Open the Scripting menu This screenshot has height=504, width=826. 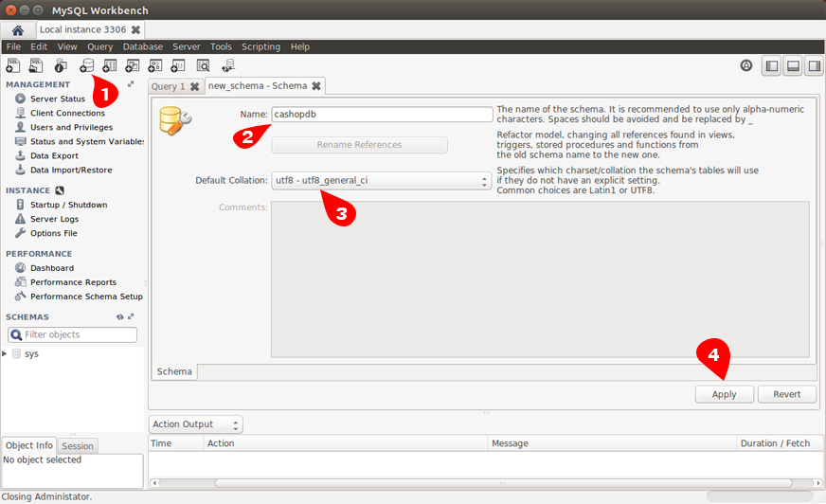(260, 46)
